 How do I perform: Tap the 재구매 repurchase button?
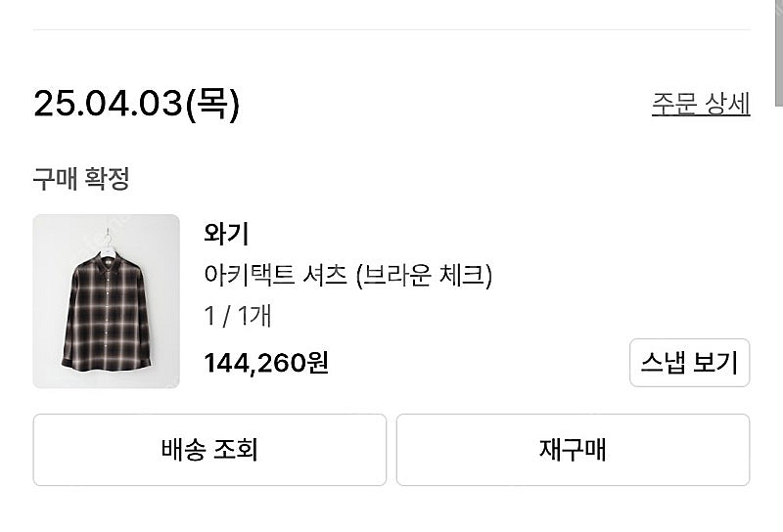tap(573, 450)
